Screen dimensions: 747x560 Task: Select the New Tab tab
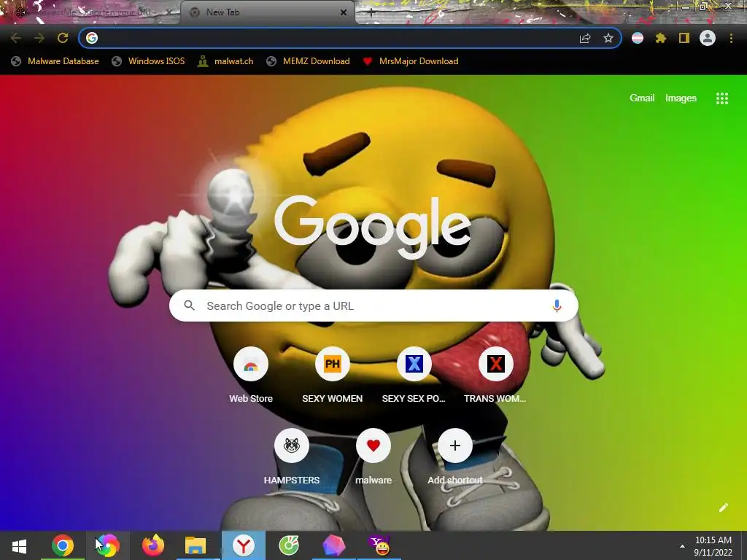click(267, 12)
